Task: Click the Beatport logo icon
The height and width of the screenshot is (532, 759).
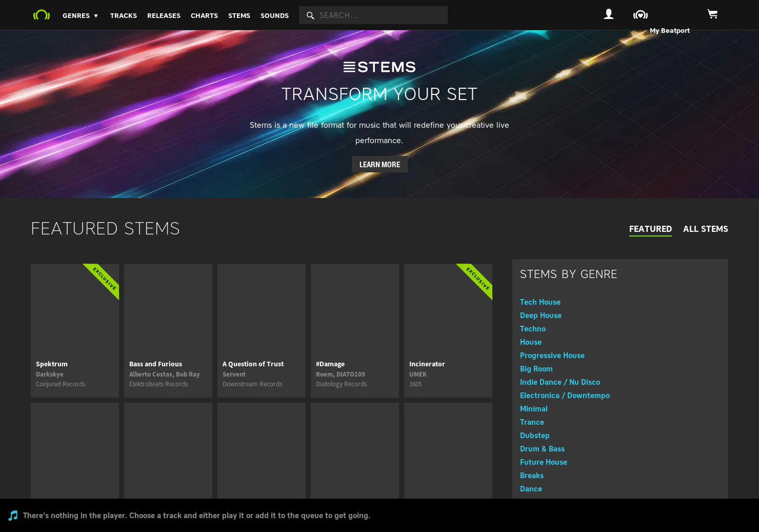Action: [x=42, y=15]
